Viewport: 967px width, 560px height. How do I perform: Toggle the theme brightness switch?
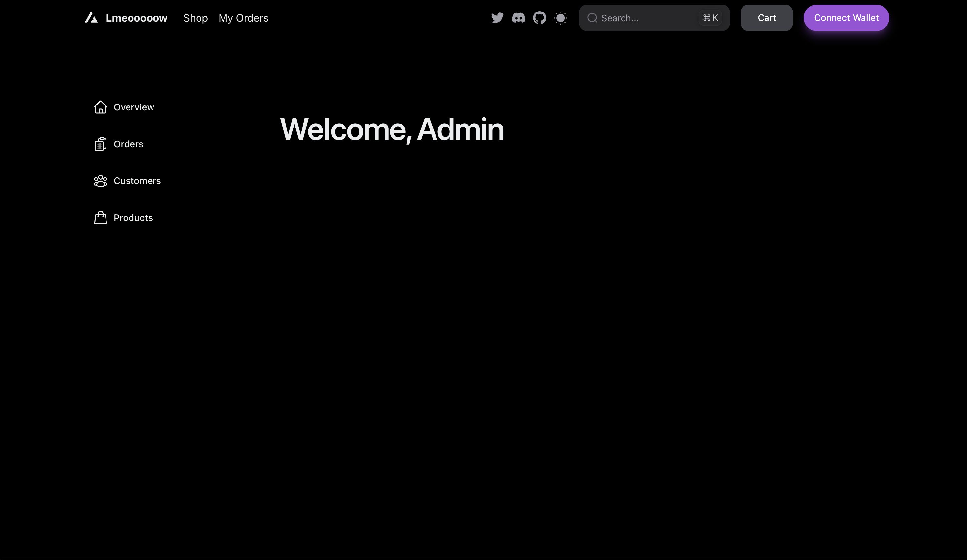click(x=560, y=17)
